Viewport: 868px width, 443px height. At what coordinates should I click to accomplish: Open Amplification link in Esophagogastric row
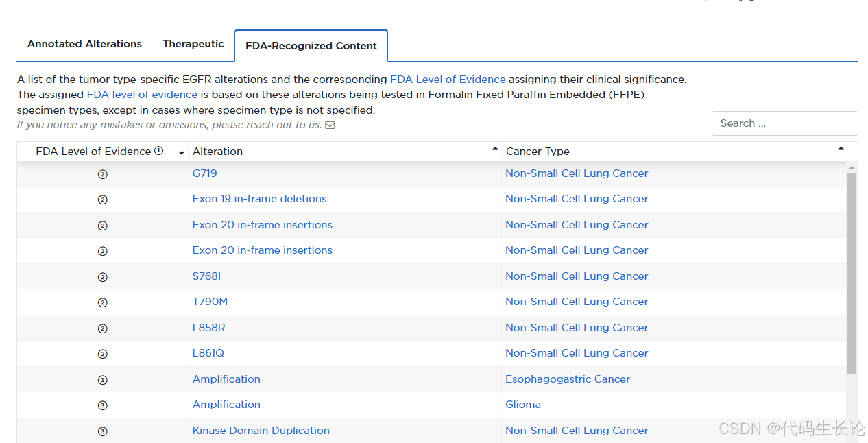(x=226, y=379)
